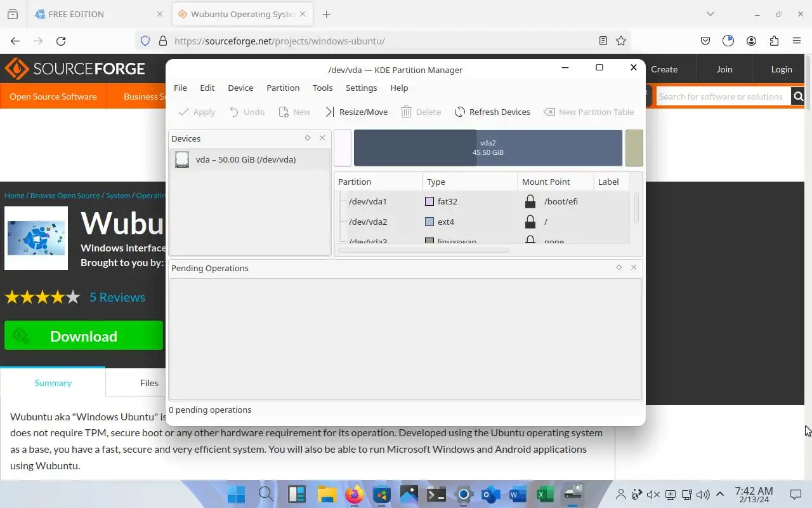
Task: Click the SourceForge search magnifier button
Action: point(799,97)
